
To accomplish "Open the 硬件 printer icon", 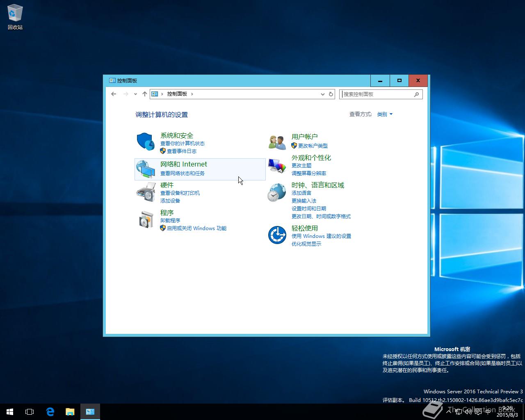I will 145,192.
